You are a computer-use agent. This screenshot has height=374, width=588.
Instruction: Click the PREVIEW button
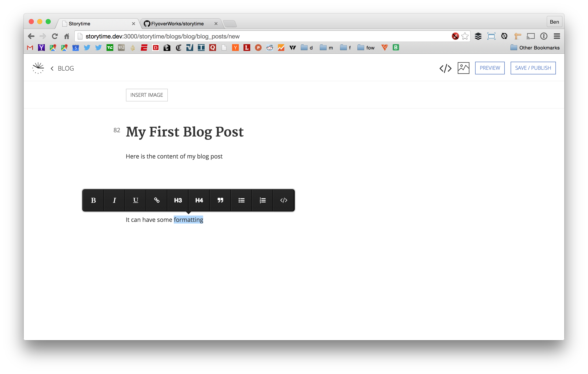pos(490,68)
